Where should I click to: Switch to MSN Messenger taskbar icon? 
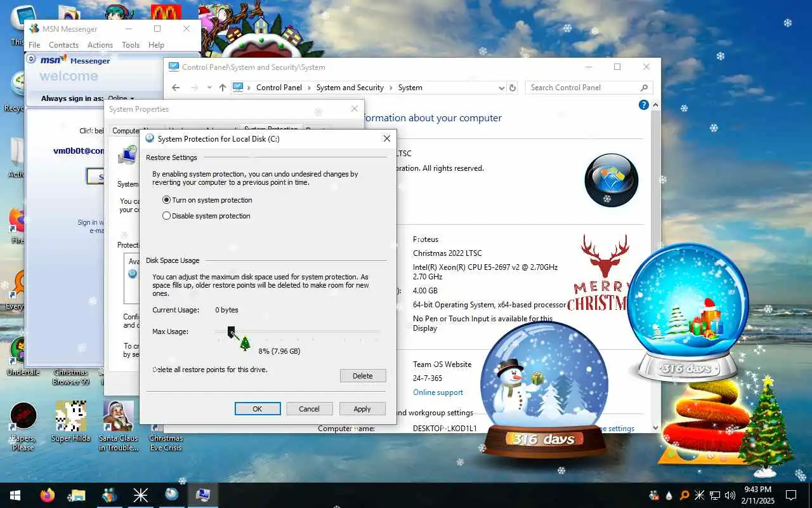pyautogui.click(x=109, y=495)
